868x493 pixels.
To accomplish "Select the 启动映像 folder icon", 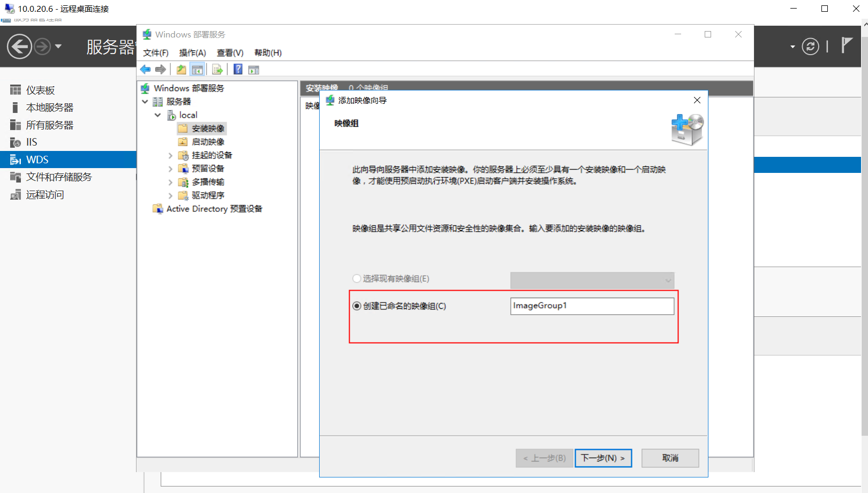I will point(183,142).
